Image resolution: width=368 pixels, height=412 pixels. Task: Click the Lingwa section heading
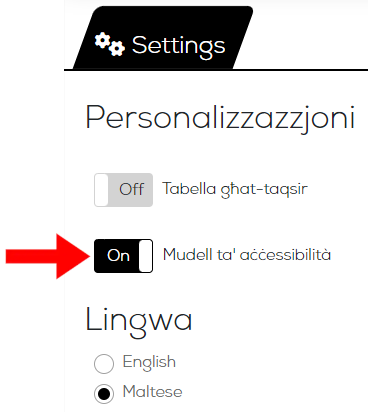coord(139,322)
